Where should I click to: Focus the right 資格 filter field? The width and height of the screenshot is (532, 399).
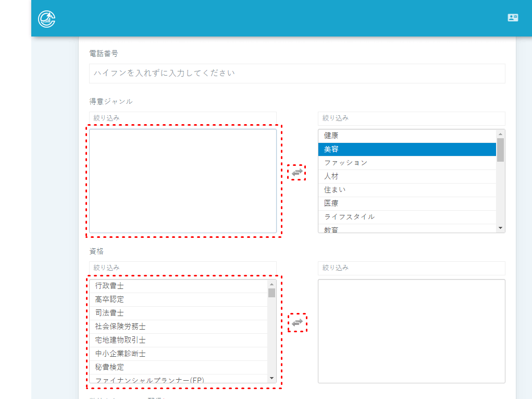pyautogui.click(x=411, y=268)
